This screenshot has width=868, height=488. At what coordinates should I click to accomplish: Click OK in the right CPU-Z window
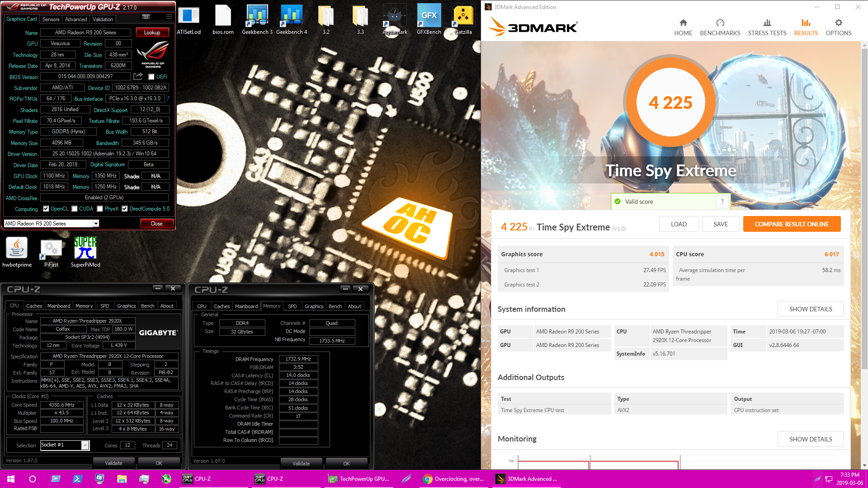click(346, 464)
